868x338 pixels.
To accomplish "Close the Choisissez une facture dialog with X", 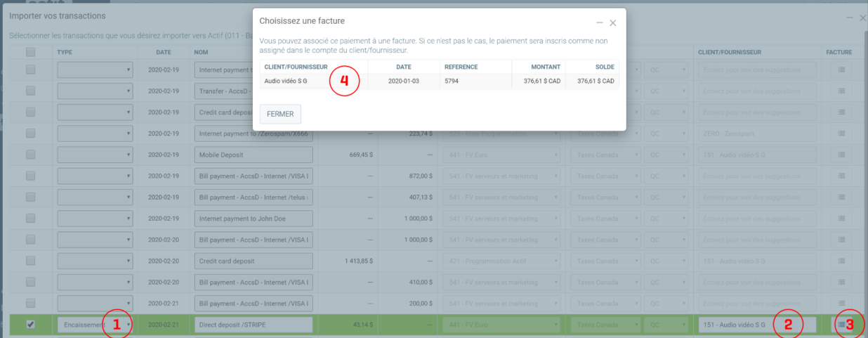I will click(x=613, y=23).
